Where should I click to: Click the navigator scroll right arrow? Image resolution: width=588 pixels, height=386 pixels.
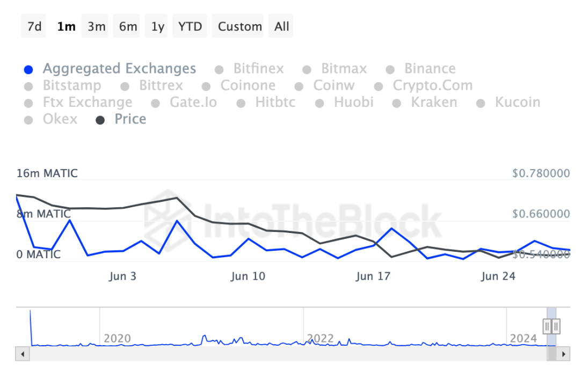pos(563,354)
